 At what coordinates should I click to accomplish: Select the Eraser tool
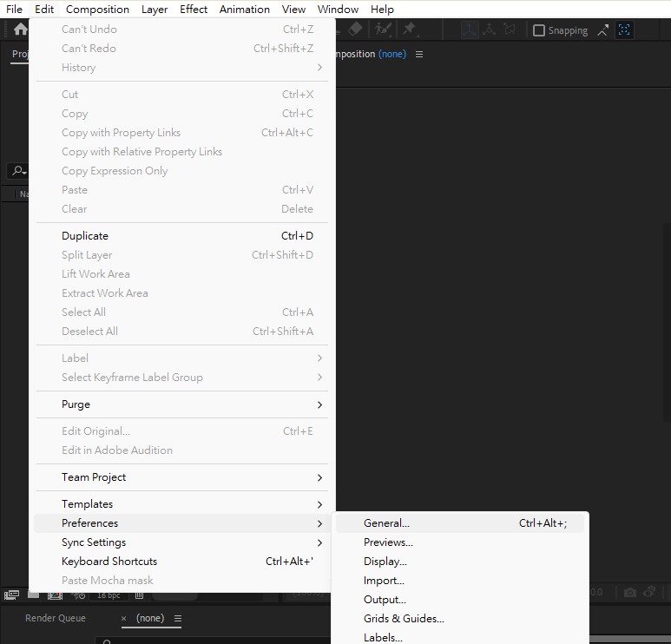click(x=353, y=30)
